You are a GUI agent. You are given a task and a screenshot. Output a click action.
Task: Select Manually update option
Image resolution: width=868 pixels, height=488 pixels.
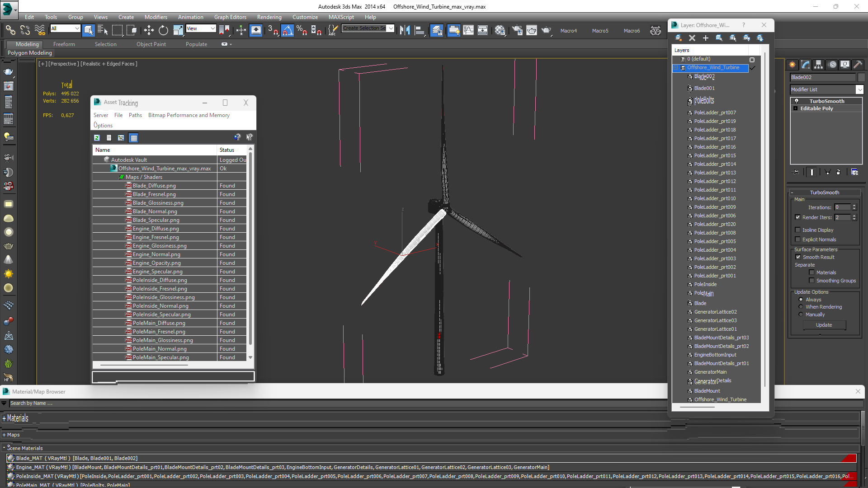(801, 314)
